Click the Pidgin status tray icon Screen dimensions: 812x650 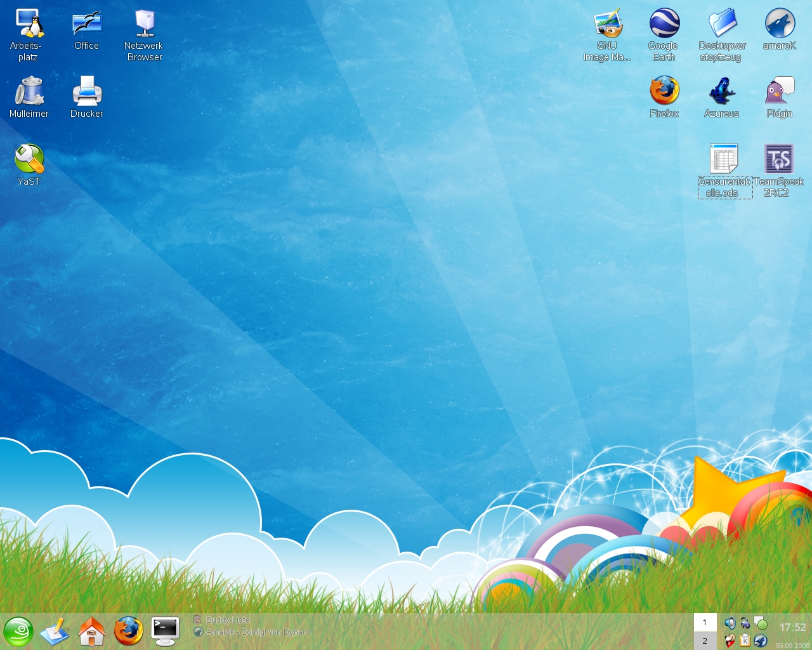click(761, 623)
